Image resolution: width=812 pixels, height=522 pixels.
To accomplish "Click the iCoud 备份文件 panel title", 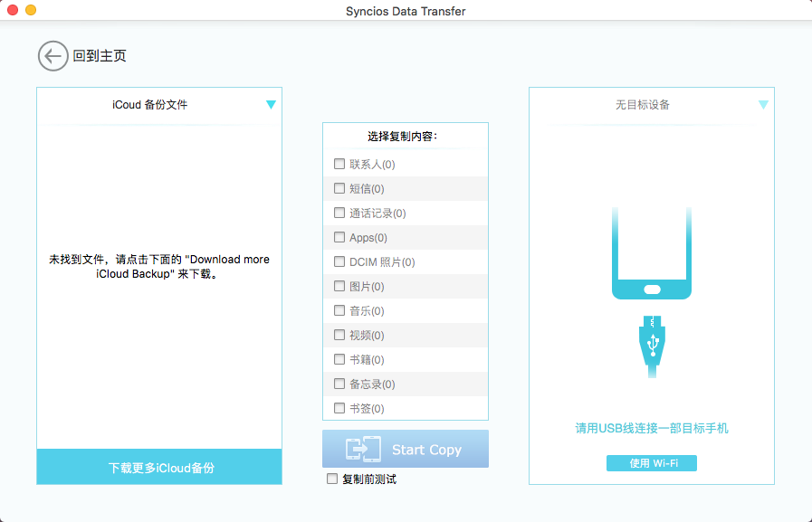I will (x=149, y=105).
